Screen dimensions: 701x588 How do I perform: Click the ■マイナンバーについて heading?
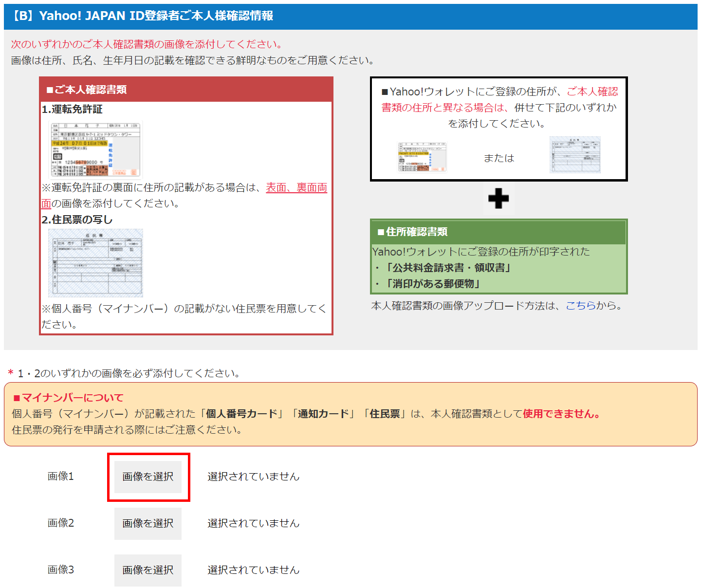tap(68, 398)
